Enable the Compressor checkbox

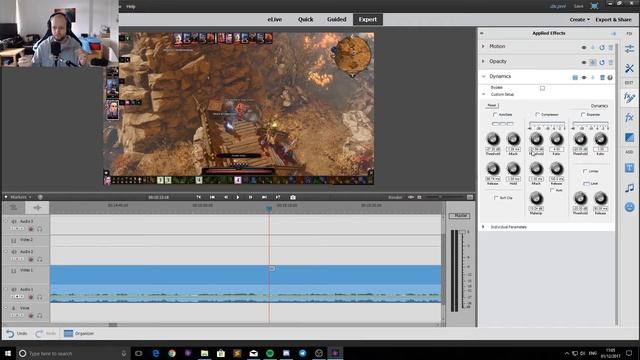click(538, 115)
